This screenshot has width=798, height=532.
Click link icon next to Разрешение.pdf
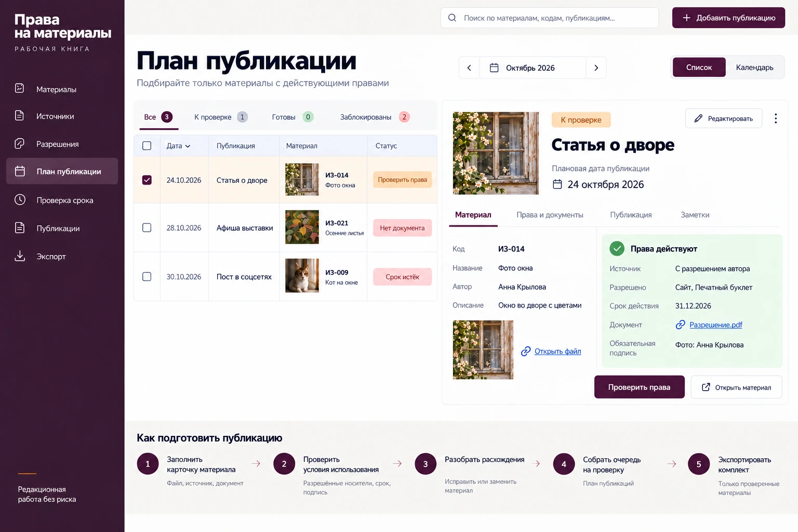[x=680, y=325]
